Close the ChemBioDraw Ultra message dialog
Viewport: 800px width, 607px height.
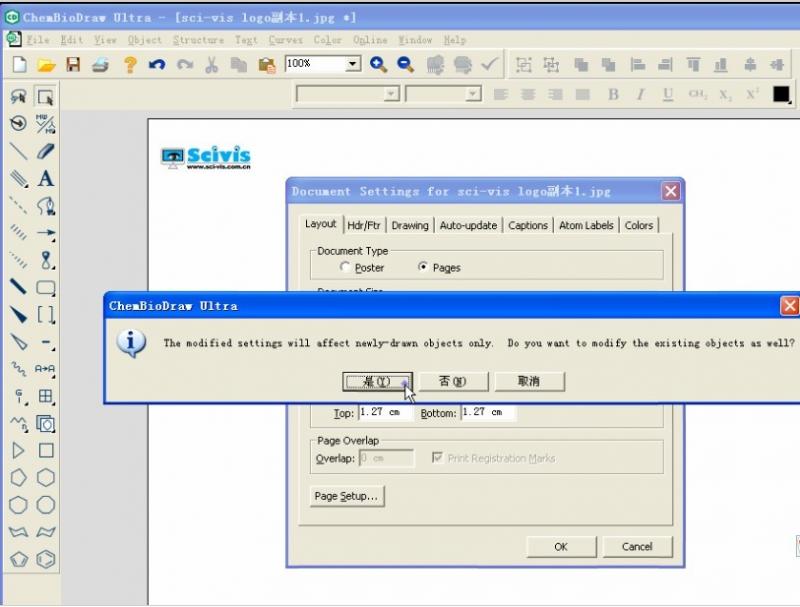pyautogui.click(x=790, y=306)
